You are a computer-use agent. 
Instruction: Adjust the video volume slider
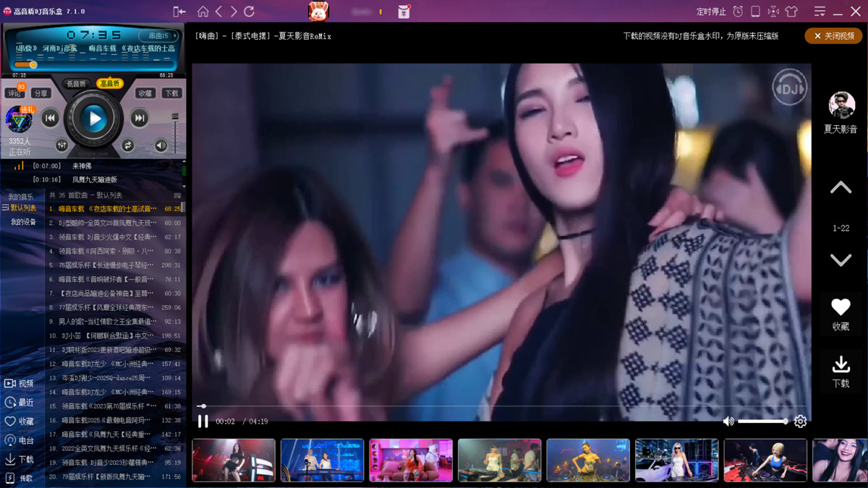point(762,421)
